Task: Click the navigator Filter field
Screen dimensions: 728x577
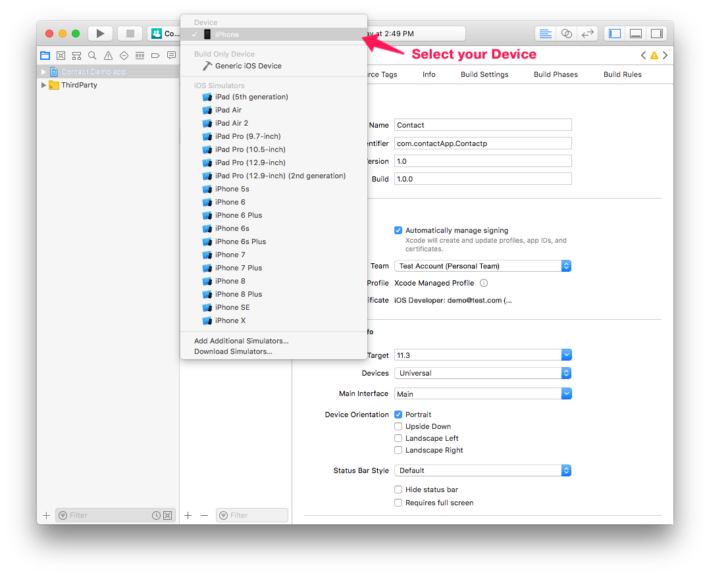Action: (x=115, y=515)
